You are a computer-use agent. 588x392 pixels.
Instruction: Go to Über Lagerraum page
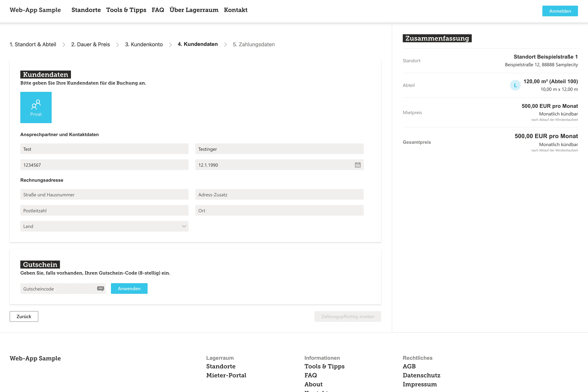[x=194, y=10]
